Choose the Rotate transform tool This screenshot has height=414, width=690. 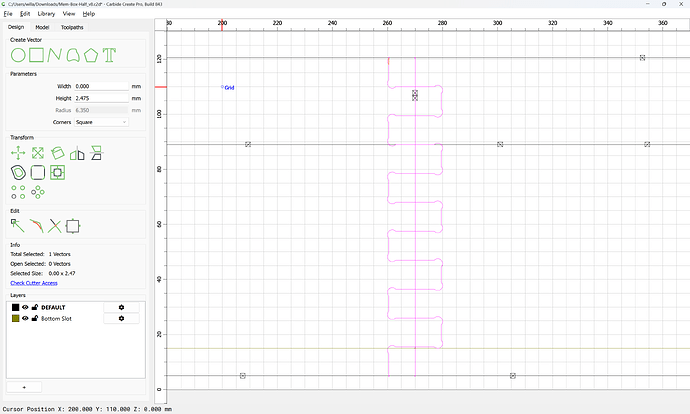tap(57, 153)
